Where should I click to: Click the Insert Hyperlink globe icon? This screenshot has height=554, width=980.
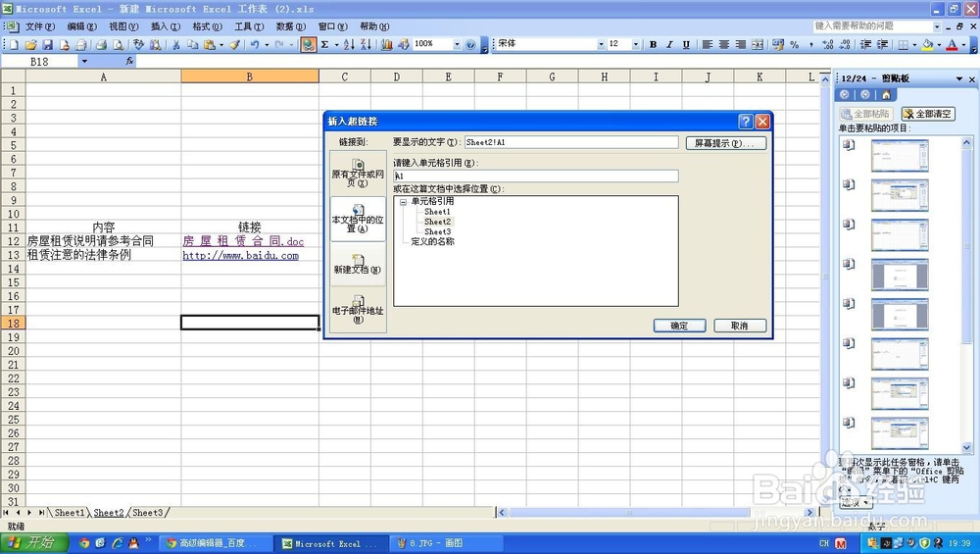pos(308,44)
